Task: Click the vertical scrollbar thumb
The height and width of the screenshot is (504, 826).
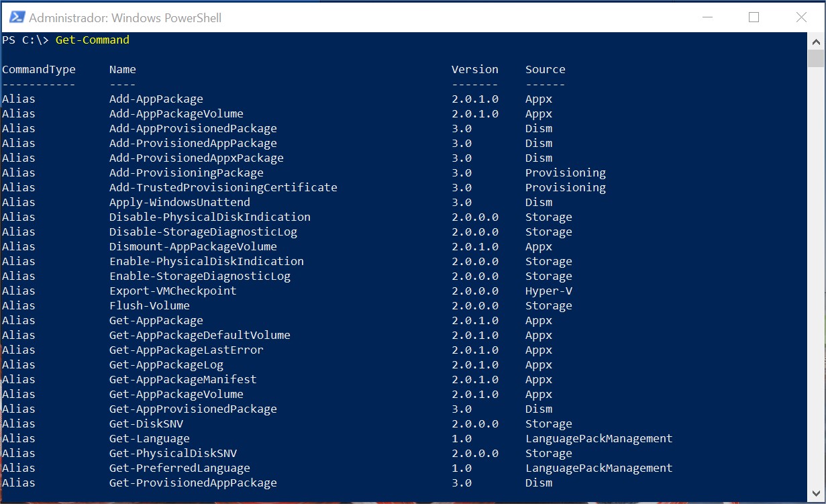Action: pyautogui.click(x=815, y=58)
